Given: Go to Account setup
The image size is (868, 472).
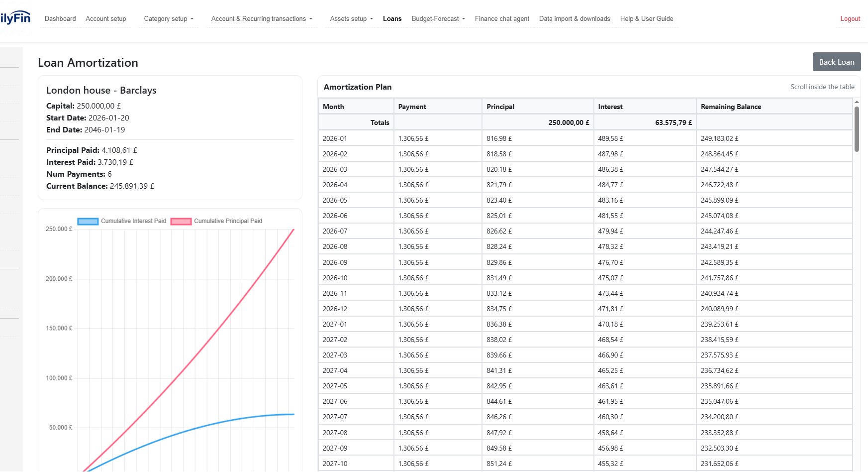Looking at the screenshot, I should point(106,18).
